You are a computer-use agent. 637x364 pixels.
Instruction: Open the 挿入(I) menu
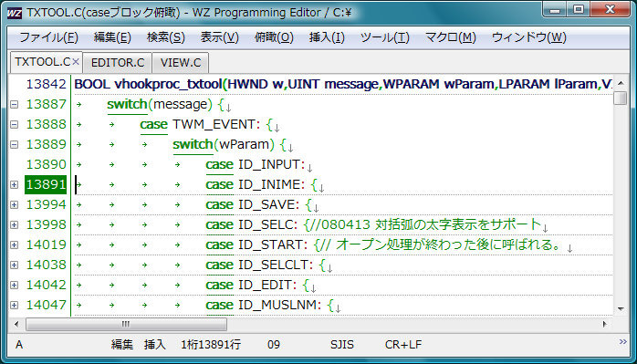pyautogui.click(x=327, y=37)
